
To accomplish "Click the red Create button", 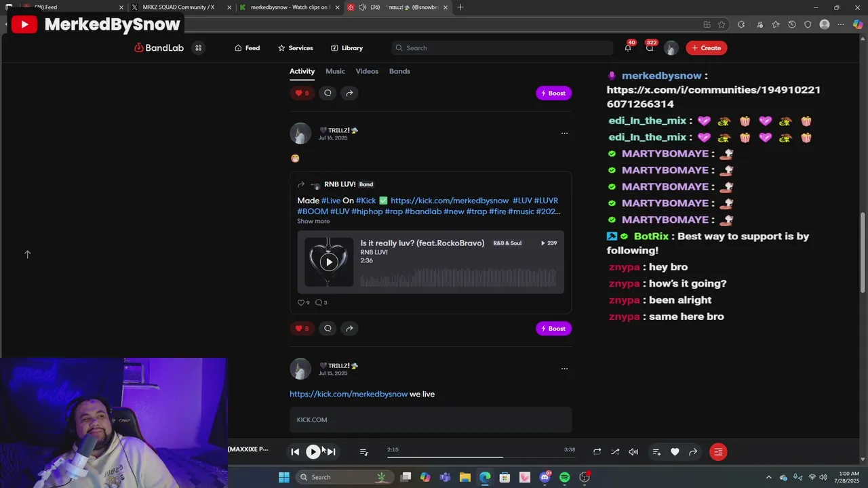I will [x=706, y=48].
